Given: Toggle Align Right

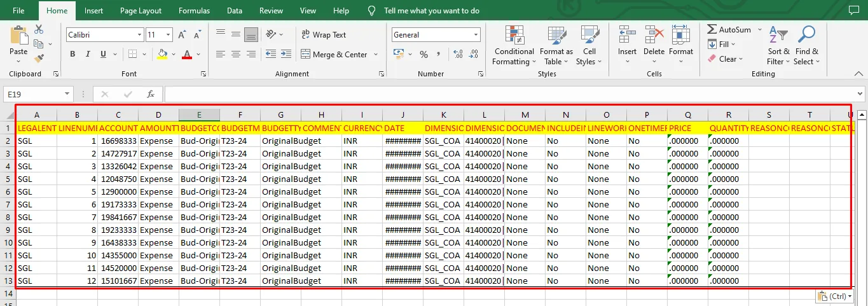Looking at the screenshot, I should click(x=251, y=55).
